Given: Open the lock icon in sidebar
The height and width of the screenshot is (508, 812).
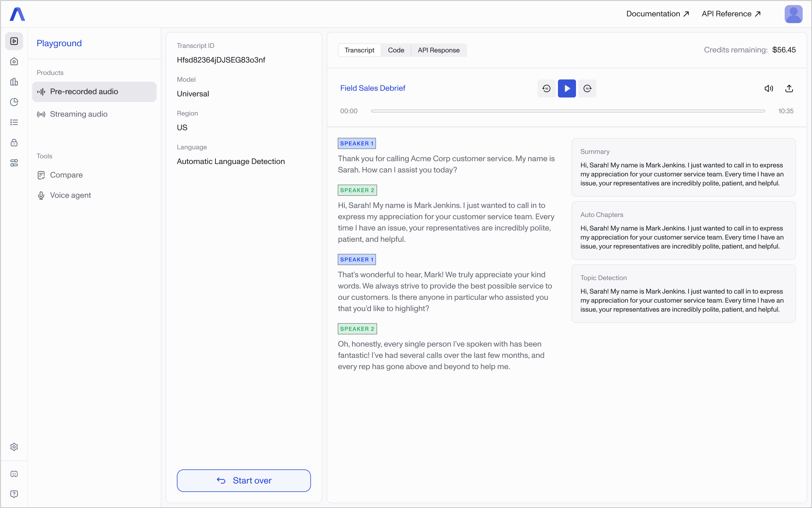Looking at the screenshot, I should pyautogui.click(x=14, y=143).
